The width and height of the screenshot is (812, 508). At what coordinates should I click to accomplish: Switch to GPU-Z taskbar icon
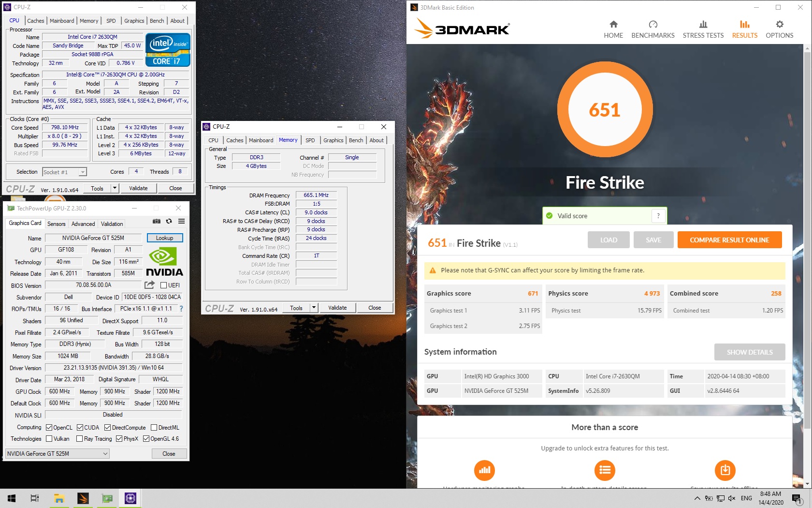click(x=107, y=498)
